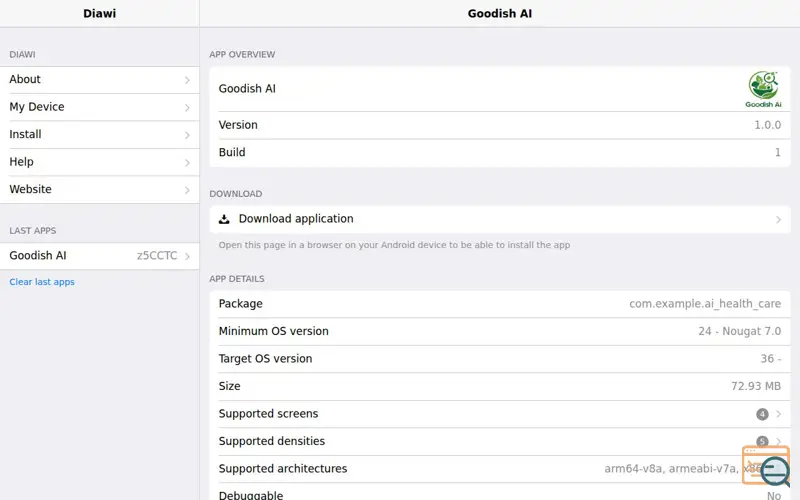
Task: Click chevron on About row
Action: [x=187, y=80]
